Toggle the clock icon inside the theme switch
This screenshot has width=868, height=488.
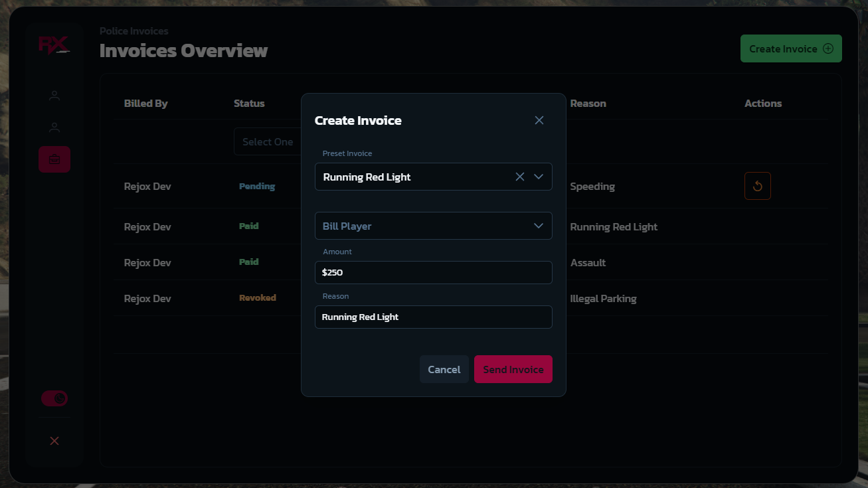tap(60, 398)
